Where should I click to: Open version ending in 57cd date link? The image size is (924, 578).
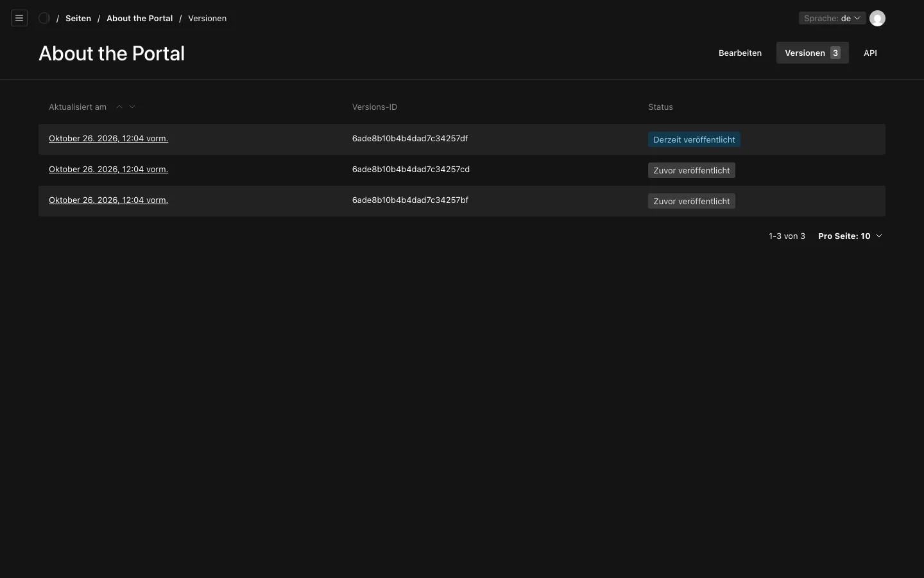[x=108, y=169]
